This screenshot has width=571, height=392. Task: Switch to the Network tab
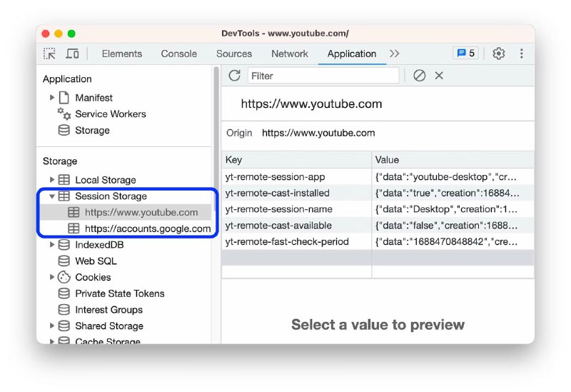[290, 54]
